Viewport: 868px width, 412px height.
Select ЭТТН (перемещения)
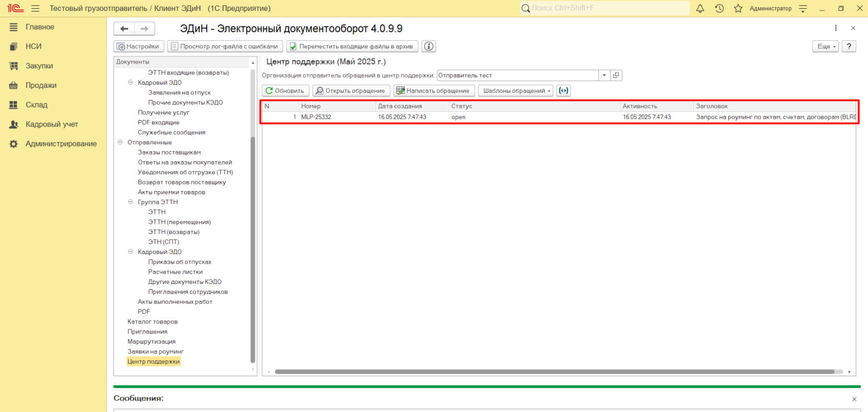tap(180, 222)
